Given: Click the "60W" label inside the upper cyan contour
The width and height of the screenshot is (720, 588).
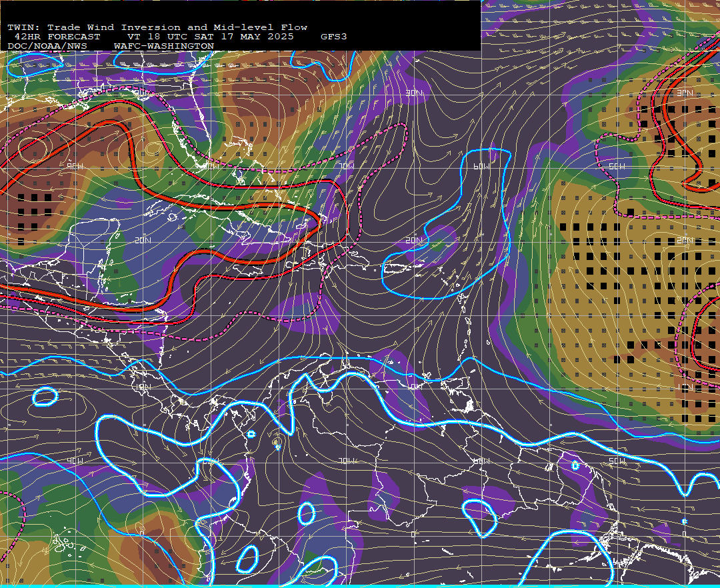Looking at the screenshot, I should click(x=482, y=166).
